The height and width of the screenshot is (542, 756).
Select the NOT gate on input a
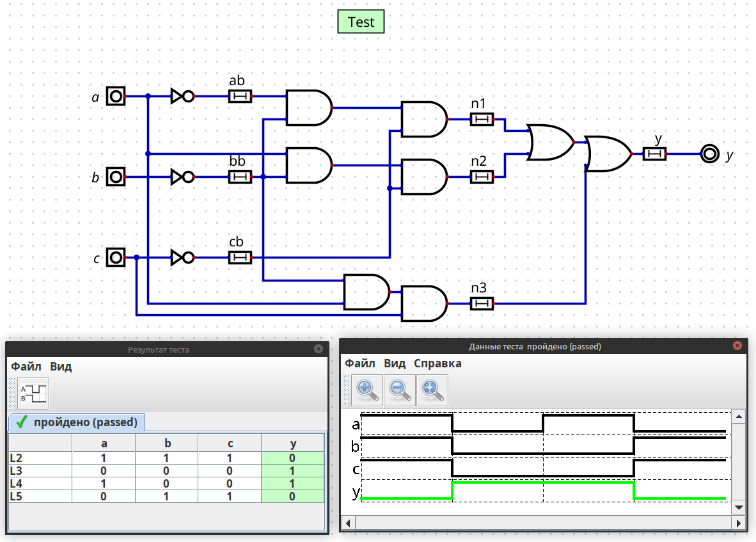[x=183, y=97]
